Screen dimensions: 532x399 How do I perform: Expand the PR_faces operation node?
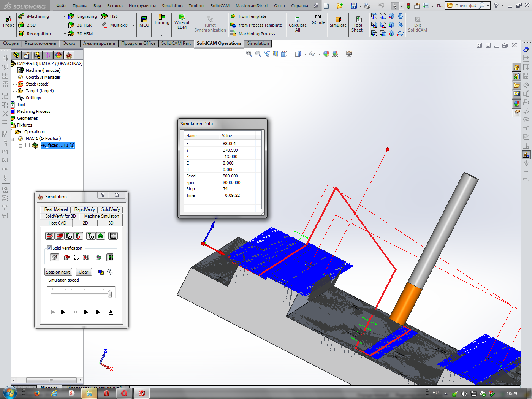pos(21,146)
